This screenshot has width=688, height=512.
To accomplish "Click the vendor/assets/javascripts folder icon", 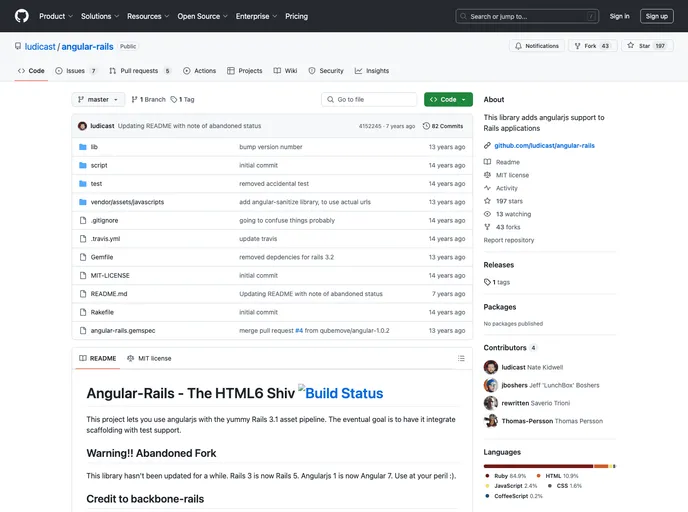I will pyautogui.click(x=82, y=202).
